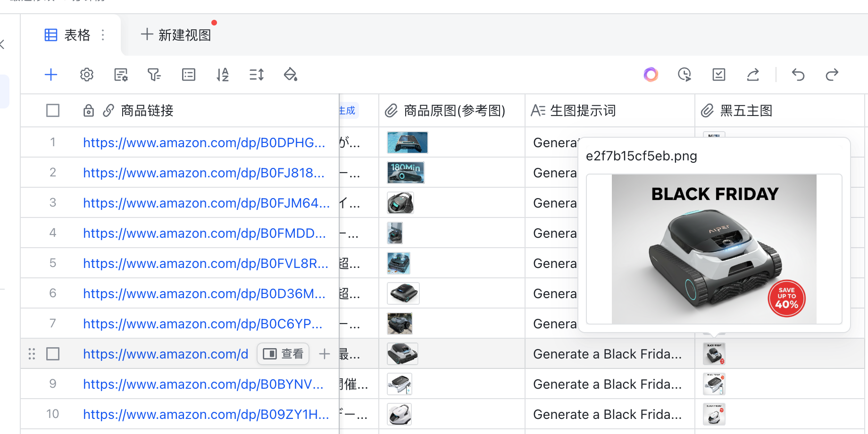The height and width of the screenshot is (434, 868).
Task: Click the drag handle on the hovered row
Action: coord(32,354)
